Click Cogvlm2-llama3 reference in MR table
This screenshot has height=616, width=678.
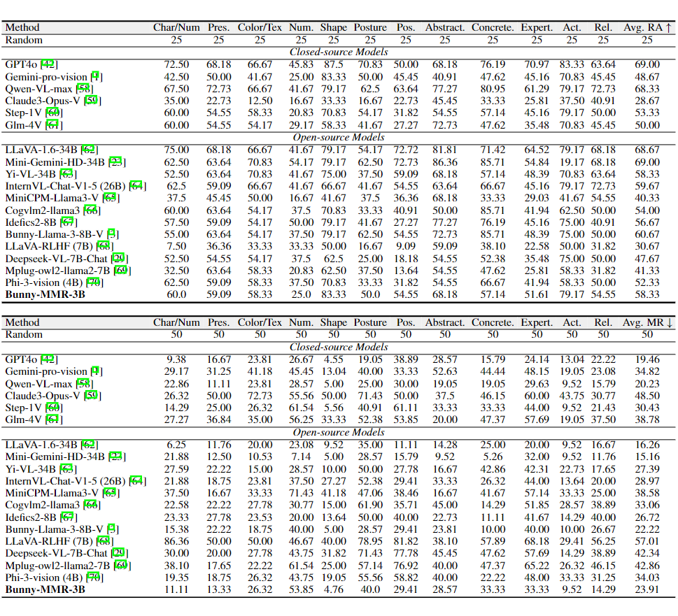(91, 505)
